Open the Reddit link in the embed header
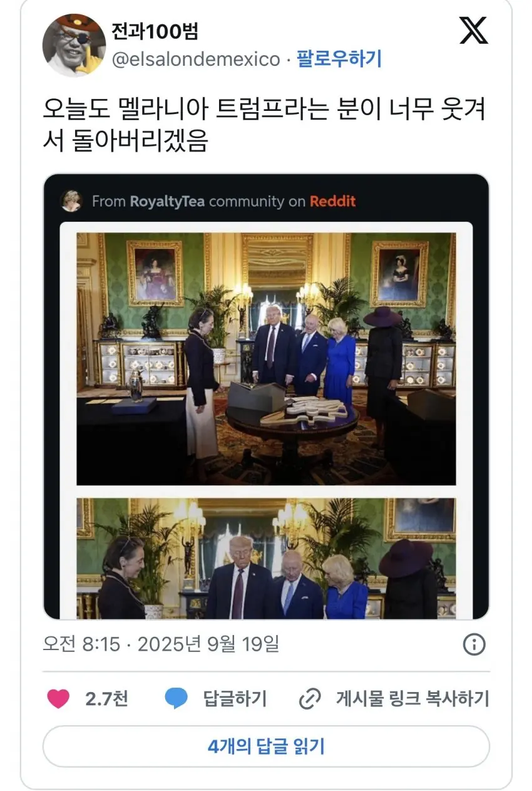This screenshot has width=532, height=791. (x=332, y=201)
